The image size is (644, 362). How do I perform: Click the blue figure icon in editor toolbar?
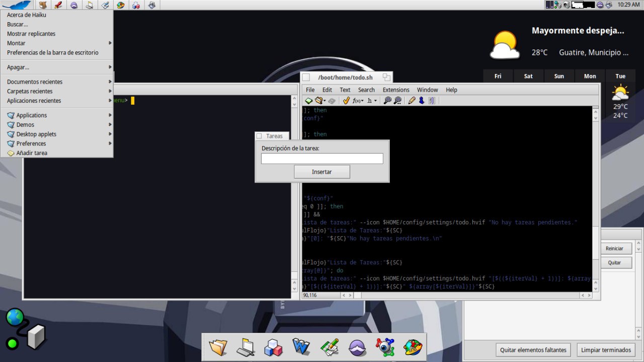pos(422,101)
